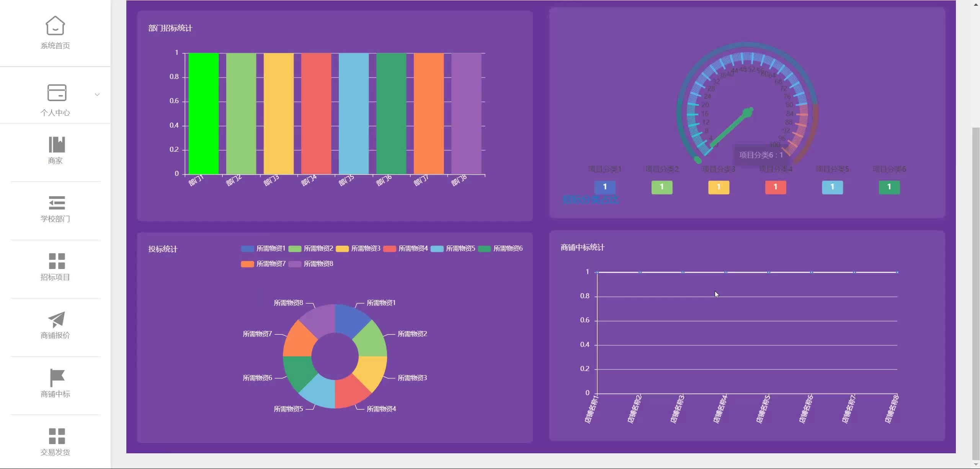Click the 商铺中标 flag icon
The width and height of the screenshot is (980, 469).
click(x=57, y=378)
